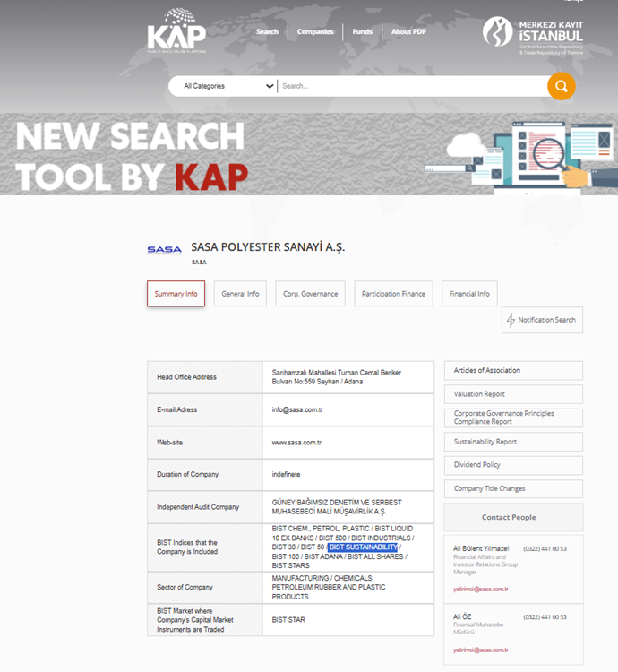Viewport: 618px width, 672px height.
Task: Click the Sarıhamzalı Mahallesi address value
Action: click(x=336, y=377)
